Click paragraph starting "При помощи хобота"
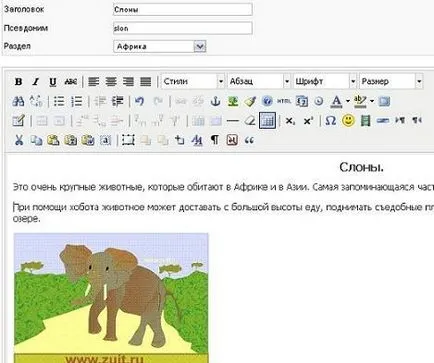434x363 pixels. (223, 213)
